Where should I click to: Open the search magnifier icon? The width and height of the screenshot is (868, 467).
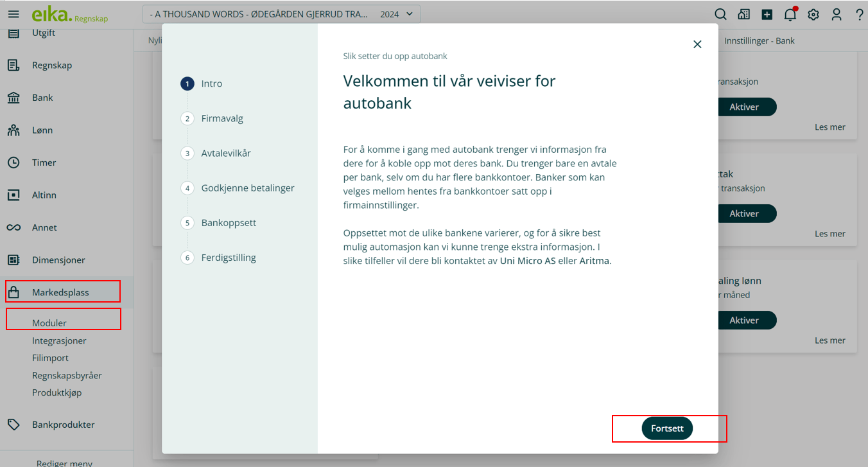721,14
